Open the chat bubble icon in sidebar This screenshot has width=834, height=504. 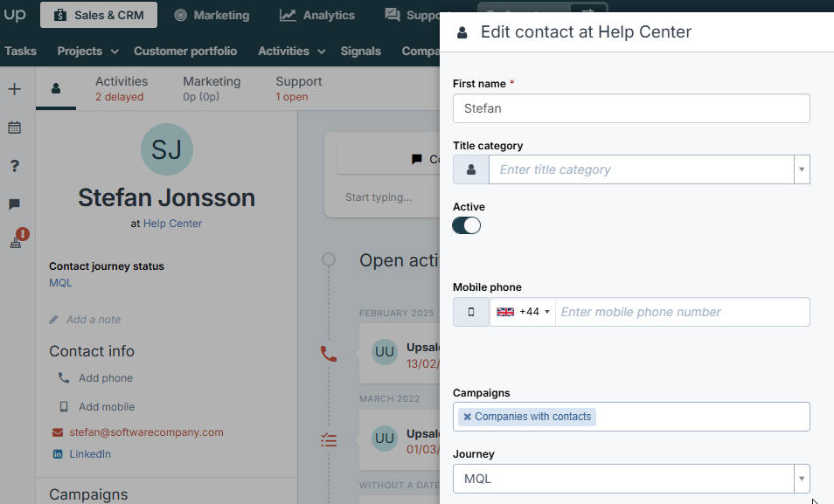(x=14, y=204)
